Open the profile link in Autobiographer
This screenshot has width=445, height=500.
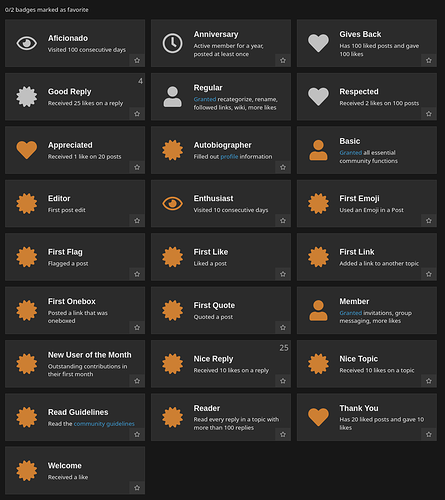[229, 157]
